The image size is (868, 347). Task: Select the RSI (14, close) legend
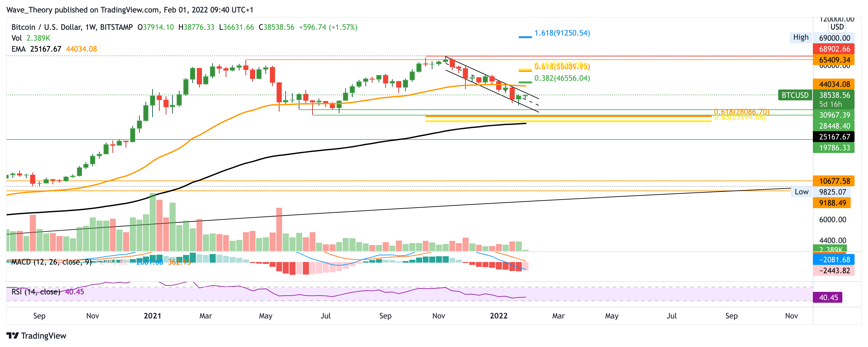pyautogui.click(x=36, y=292)
